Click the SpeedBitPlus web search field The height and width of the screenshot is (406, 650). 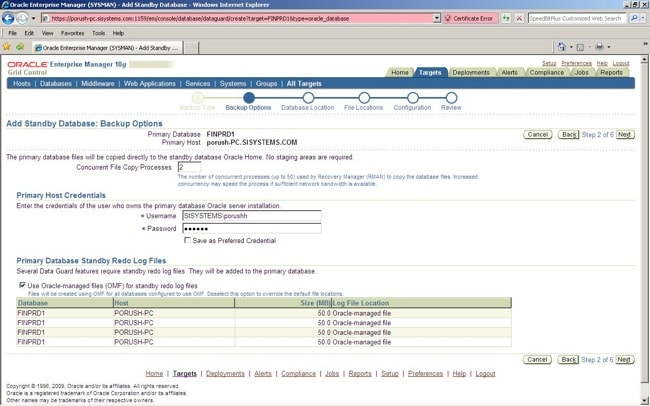coord(577,18)
